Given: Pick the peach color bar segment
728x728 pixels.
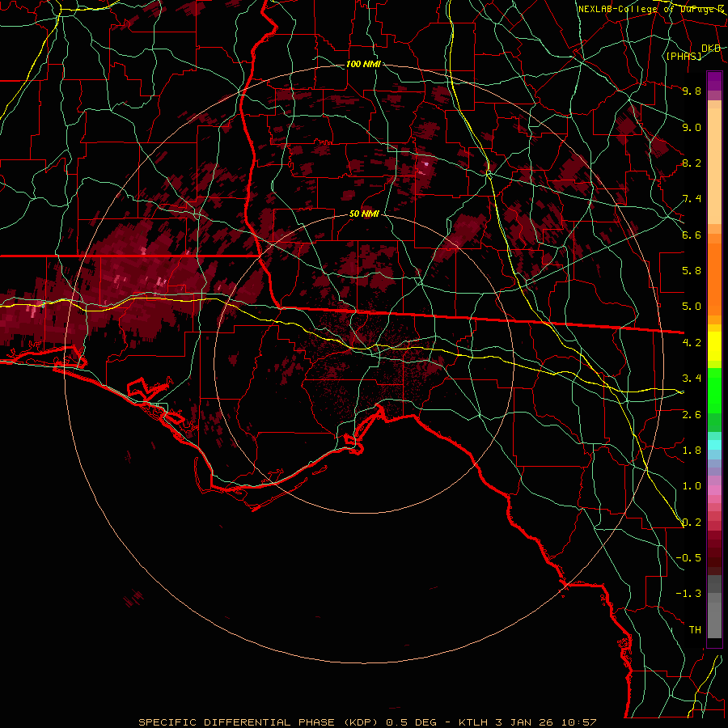Looking at the screenshot, I should (x=714, y=166).
